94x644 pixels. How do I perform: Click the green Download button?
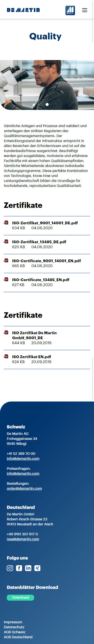pyautogui.click(x=20, y=597)
